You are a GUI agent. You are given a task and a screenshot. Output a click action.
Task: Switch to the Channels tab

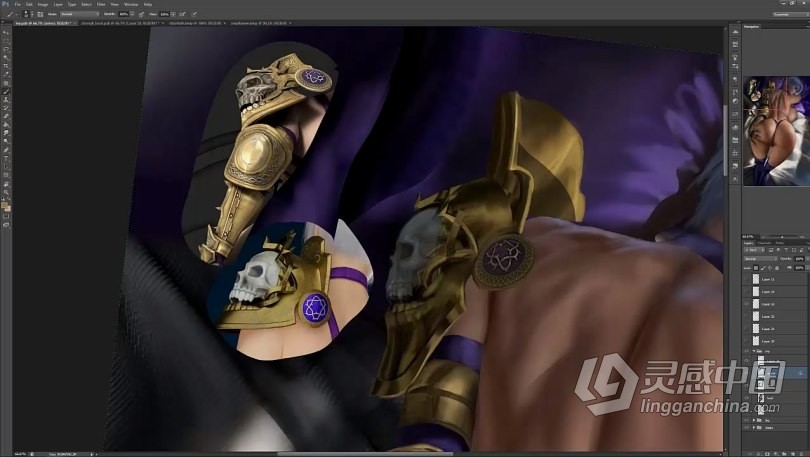(764, 243)
